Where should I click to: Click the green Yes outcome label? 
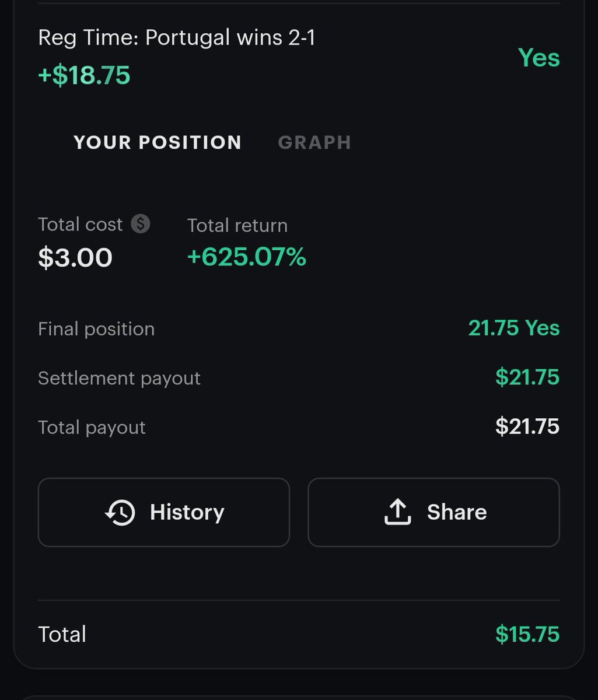click(538, 58)
